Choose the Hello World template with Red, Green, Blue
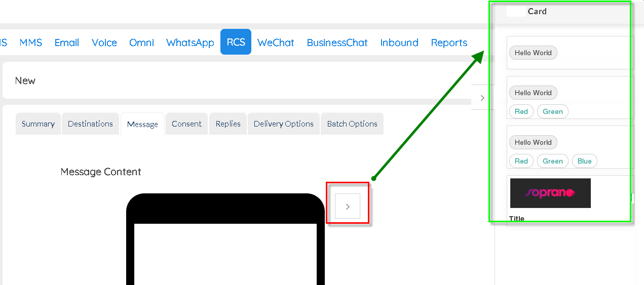 coord(570,147)
